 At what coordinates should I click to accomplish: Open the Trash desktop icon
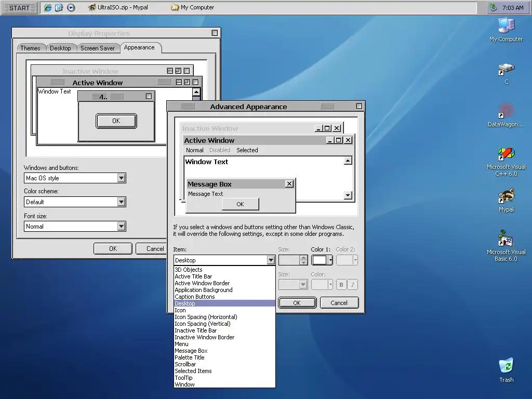pyautogui.click(x=506, y=370)
